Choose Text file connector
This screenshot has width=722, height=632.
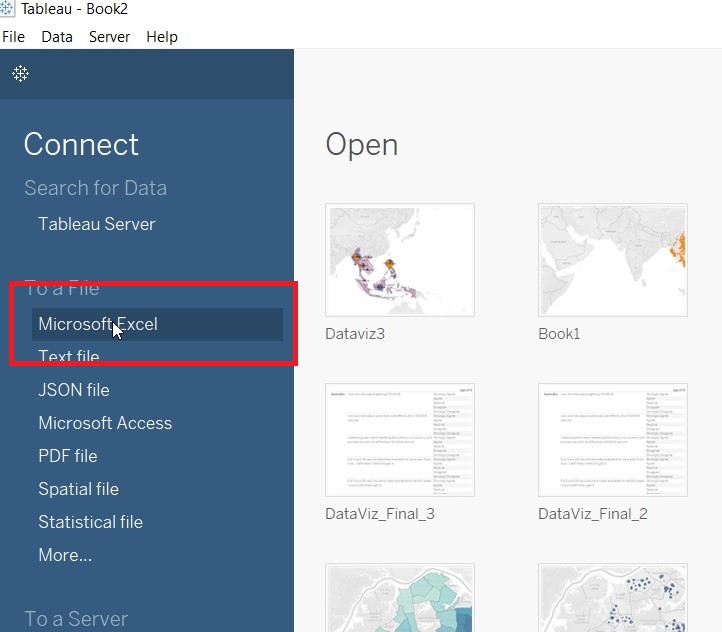click(68, 357)
